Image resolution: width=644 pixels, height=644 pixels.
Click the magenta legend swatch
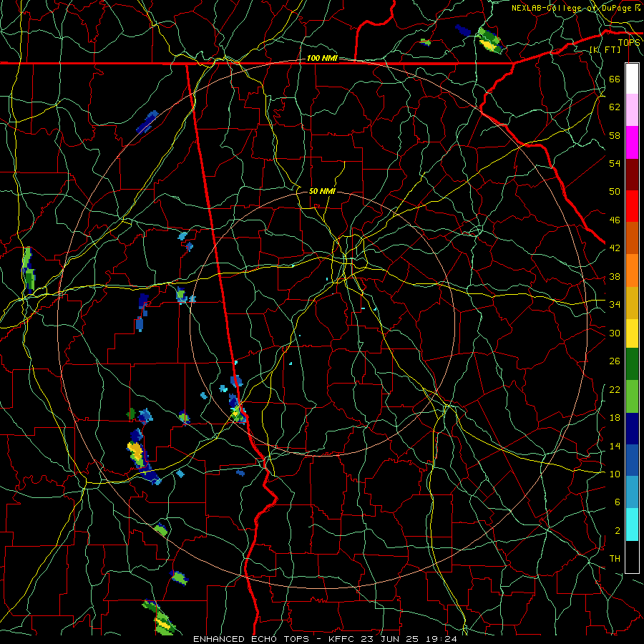[x=632, y=142]
